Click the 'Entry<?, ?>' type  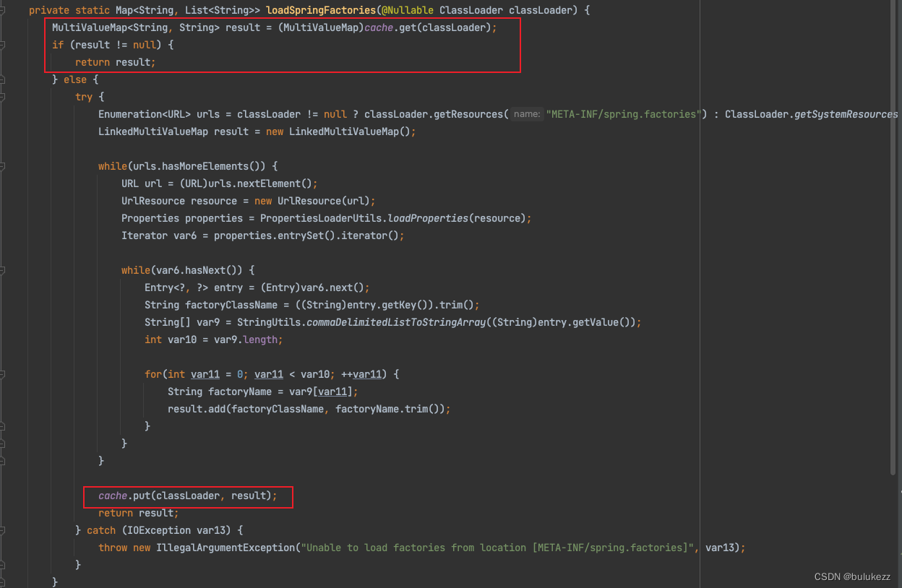[176, 287]
